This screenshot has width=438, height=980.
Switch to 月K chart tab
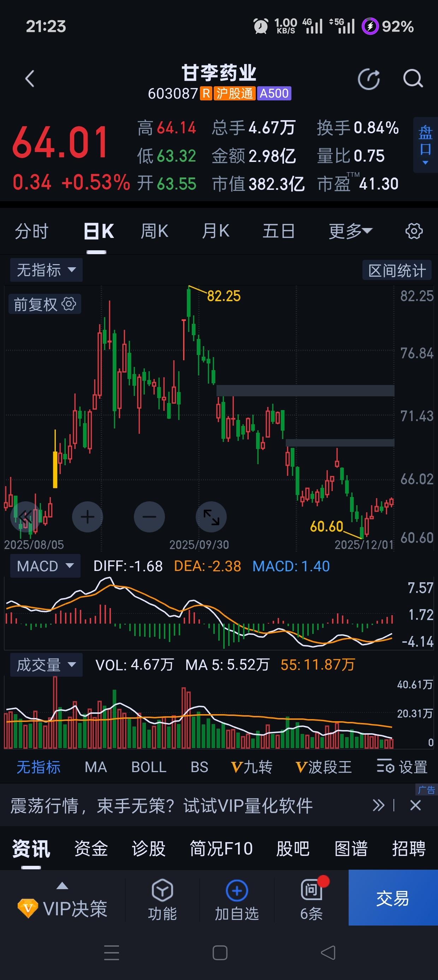click(215, 231)
